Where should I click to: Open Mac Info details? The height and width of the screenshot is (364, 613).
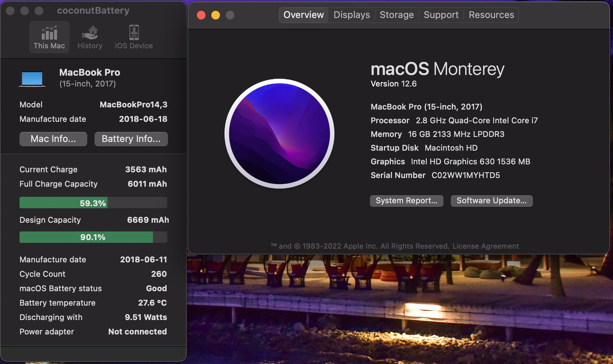point(53,139)
